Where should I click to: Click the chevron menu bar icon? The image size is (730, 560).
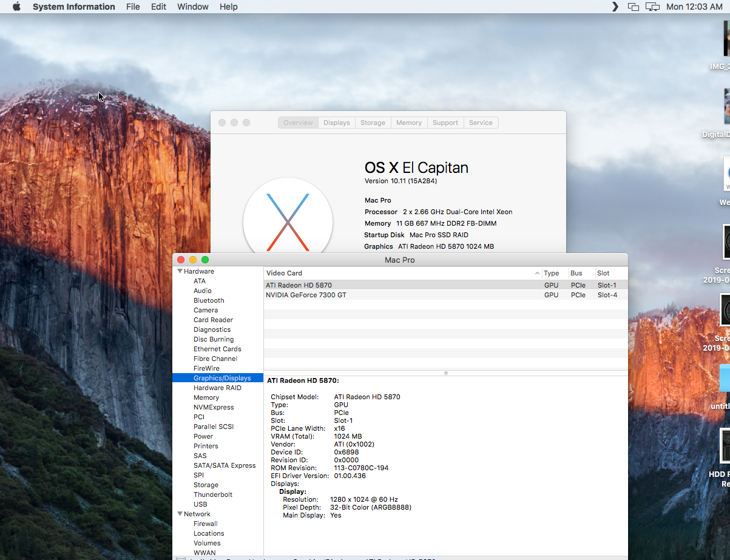(x=615, y=7)
